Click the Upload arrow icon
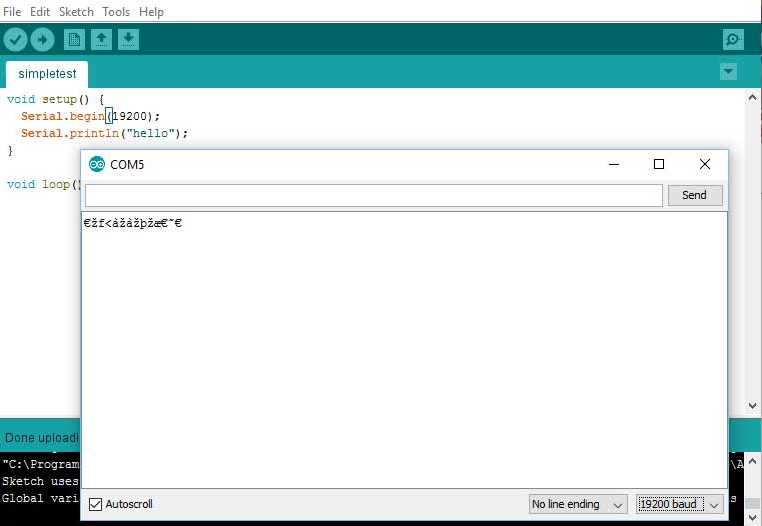The height and width of the screenshot is (526, 762). point(42,39)
